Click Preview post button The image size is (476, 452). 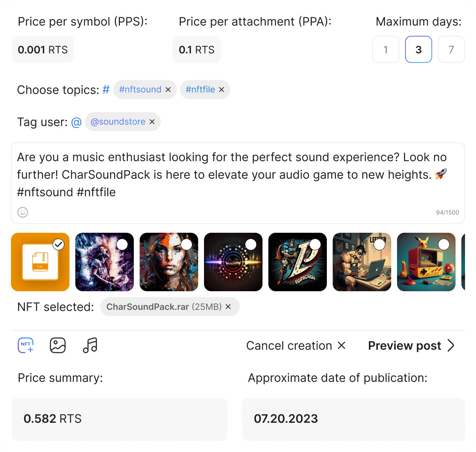[411, 346]
